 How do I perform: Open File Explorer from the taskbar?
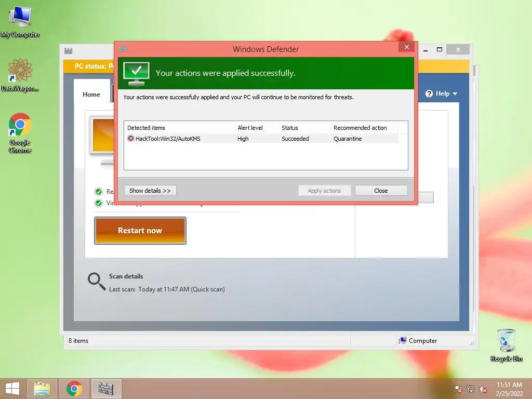coord(42,389)
